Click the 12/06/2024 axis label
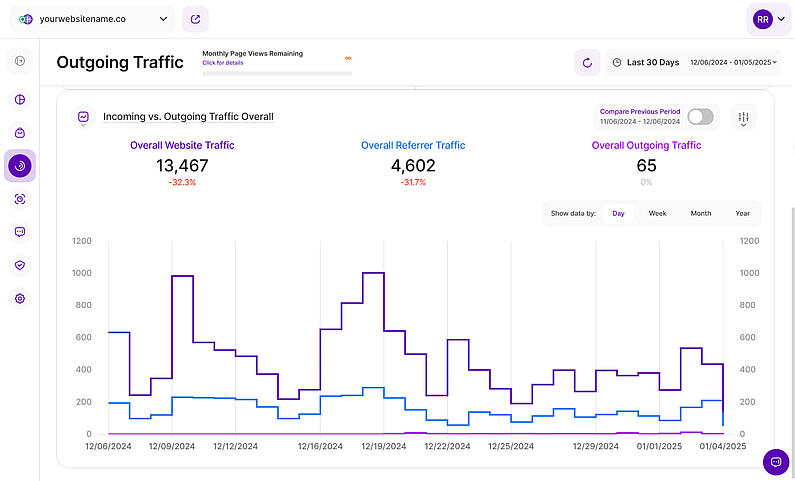The width and height of the screenshot is (795, 481). (x=109, y=447)
